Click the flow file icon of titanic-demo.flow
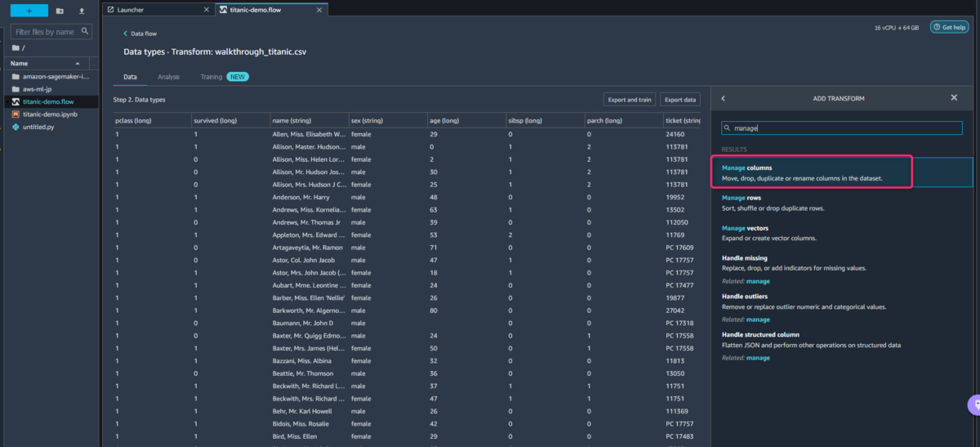Image resolution: width=980 pixels, height=447 pixels. 16,101
